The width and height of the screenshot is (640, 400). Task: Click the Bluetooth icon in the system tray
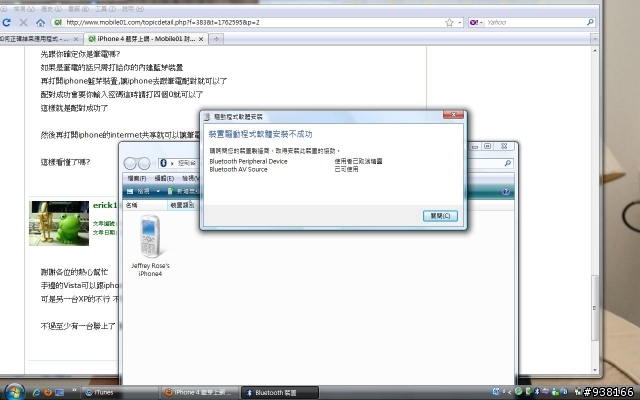(537, 392)
